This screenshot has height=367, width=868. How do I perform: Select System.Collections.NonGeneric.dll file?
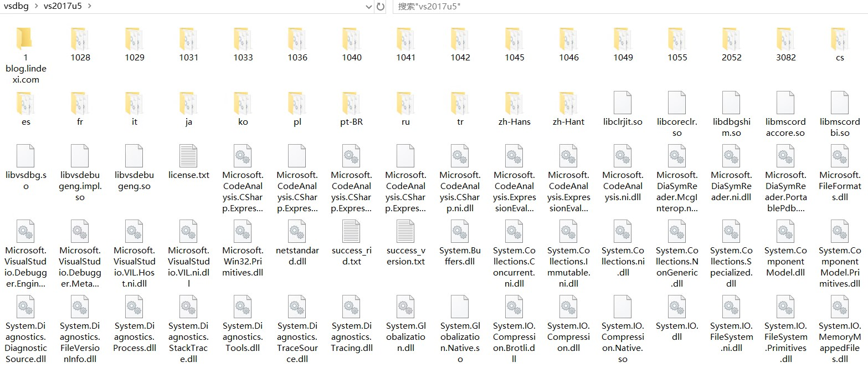[677, 254]
